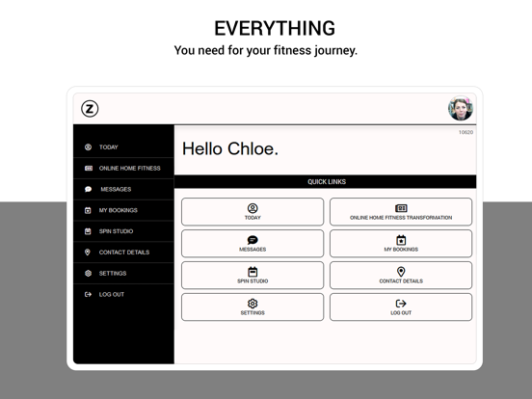Click the Online Home Fitness sidebar icon
Screen dimensions: 532x399
(89, 168)
